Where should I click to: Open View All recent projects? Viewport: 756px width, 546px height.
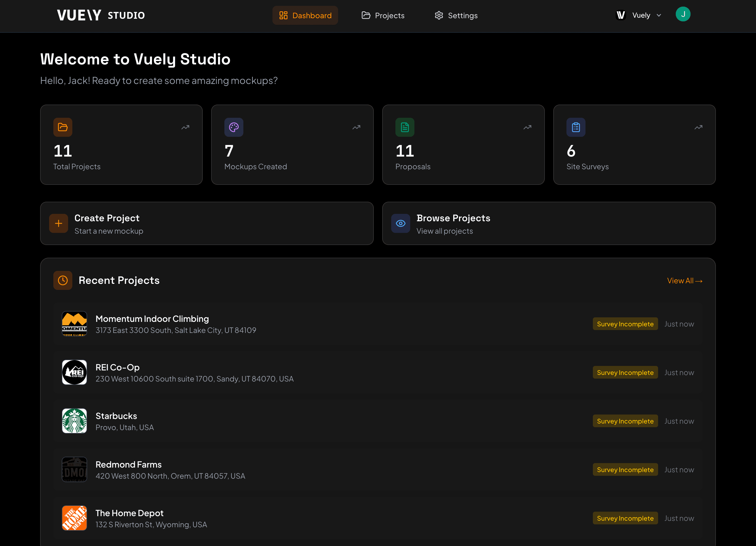pos(685,280)
